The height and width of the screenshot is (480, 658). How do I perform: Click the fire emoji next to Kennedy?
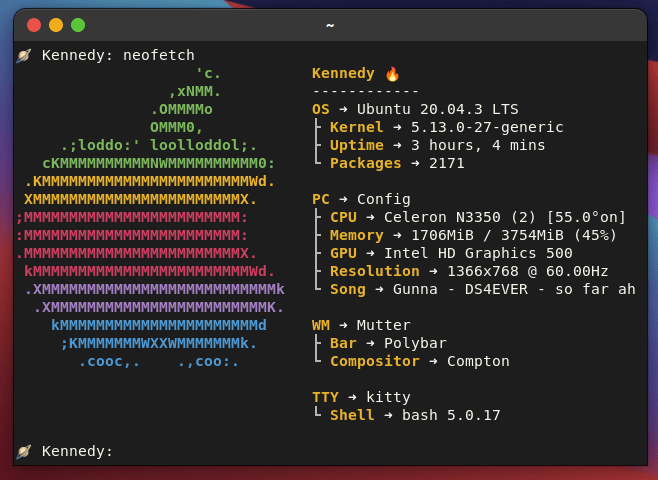(x=392, y=74)
